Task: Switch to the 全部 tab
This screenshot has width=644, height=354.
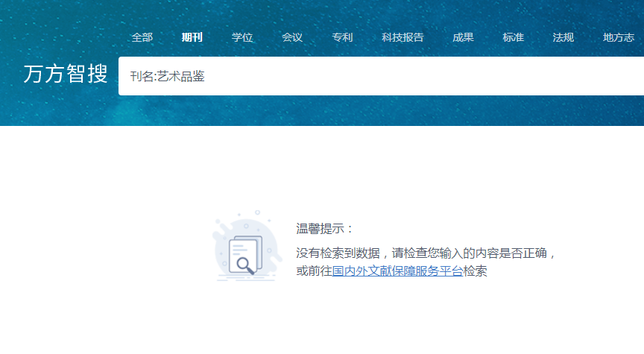Action: [x=142, y=37]
